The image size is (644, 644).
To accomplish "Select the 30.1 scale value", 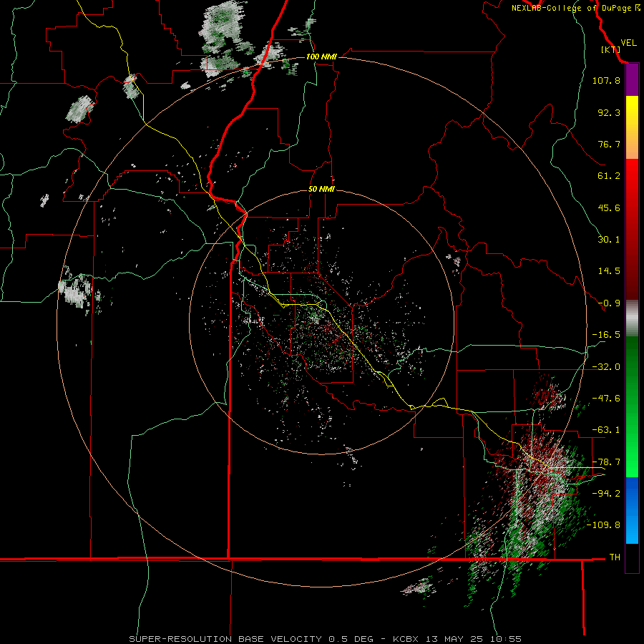I will [609, 240].
